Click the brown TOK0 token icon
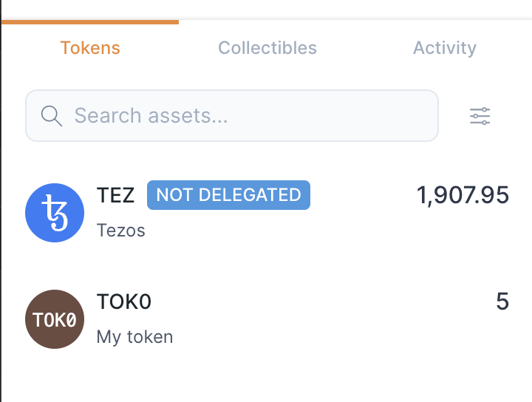Viewport: 532px width, 402px height. pos(55,319)
